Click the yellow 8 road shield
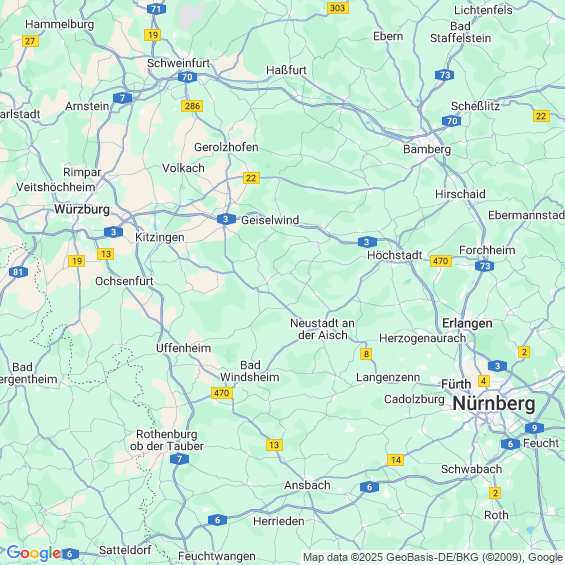The image size is (565, 565). click(366, 354)
